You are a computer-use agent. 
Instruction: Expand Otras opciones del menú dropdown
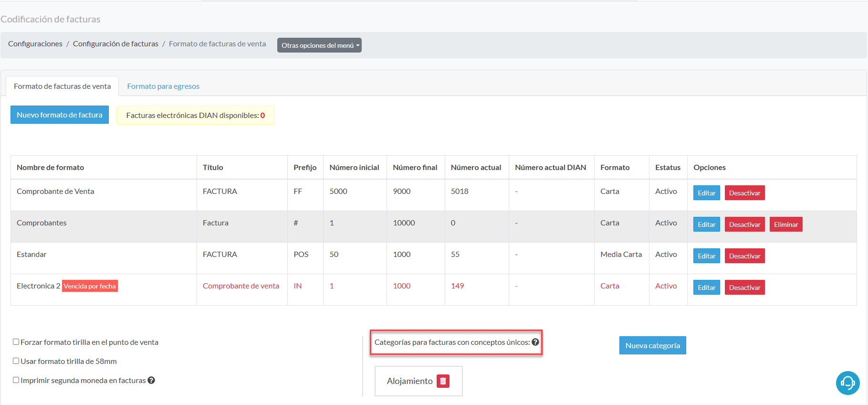319,45
